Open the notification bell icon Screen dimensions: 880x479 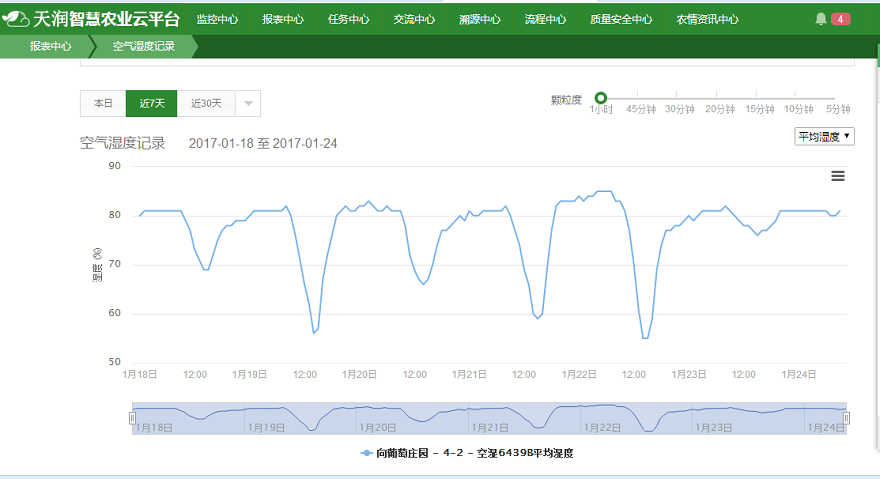click(x=821, y=19)
